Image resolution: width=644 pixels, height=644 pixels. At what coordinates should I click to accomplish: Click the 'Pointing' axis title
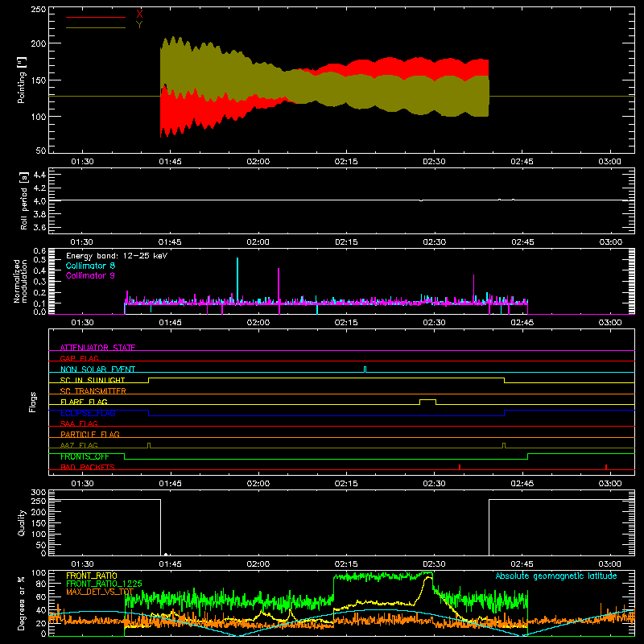point(22,80)
